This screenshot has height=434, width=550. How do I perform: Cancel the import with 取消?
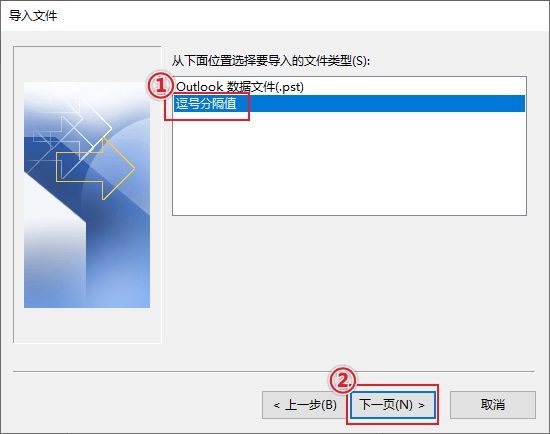coord(492,405)
